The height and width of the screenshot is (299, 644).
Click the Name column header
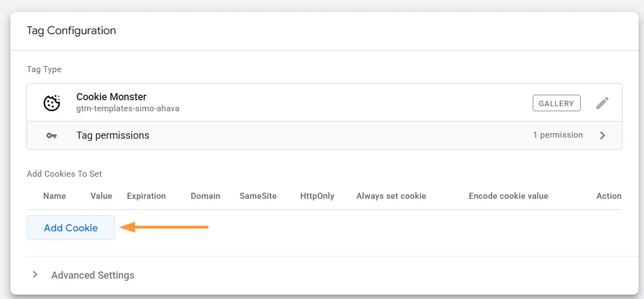pos(55,196)
